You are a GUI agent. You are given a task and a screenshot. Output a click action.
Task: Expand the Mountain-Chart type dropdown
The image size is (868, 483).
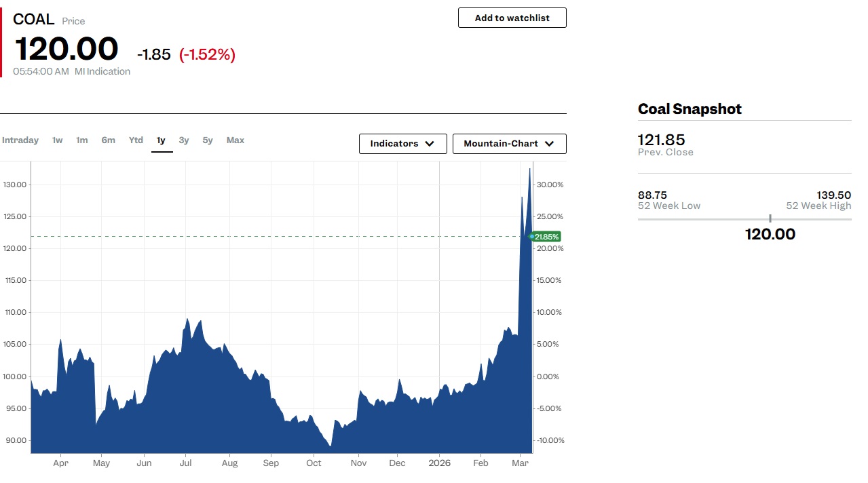[509, 144]
